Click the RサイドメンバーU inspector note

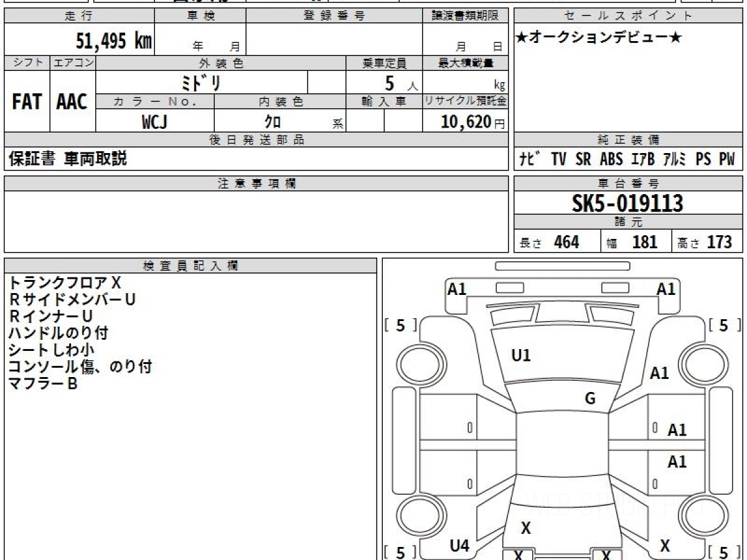click(x=72, y=299)
